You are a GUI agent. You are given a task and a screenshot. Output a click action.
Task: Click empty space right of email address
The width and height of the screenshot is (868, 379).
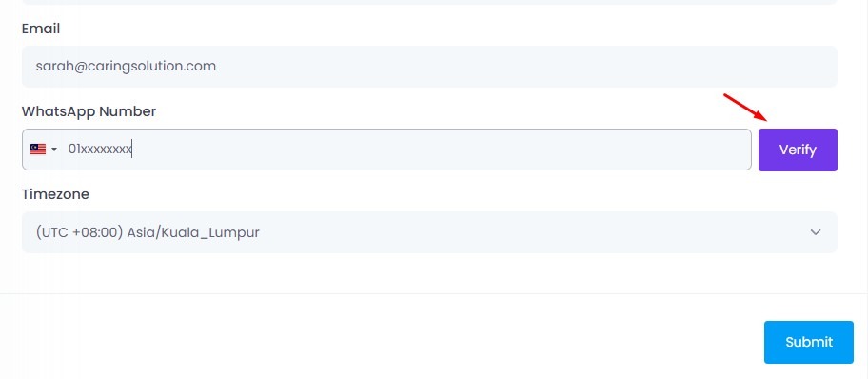[526, 67]
